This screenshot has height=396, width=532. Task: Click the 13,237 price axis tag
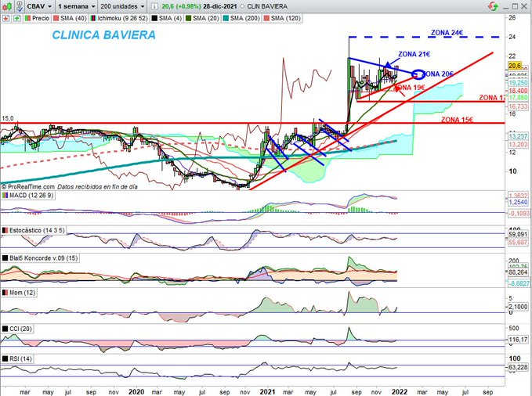(518, 136)
